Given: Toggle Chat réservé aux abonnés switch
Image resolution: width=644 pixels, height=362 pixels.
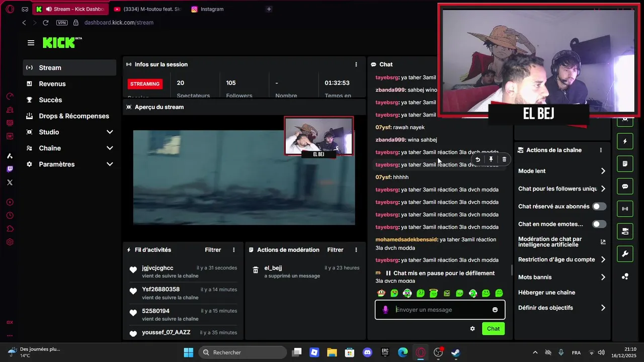Looking at the screenshot, I should (x=599, y=206).
